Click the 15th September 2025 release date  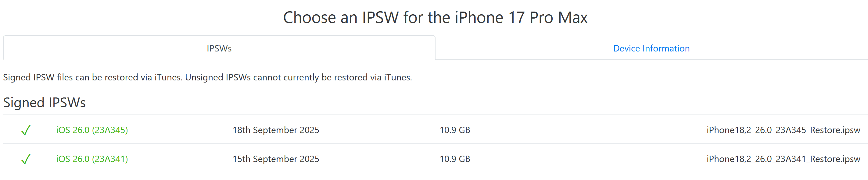(276, 159)
